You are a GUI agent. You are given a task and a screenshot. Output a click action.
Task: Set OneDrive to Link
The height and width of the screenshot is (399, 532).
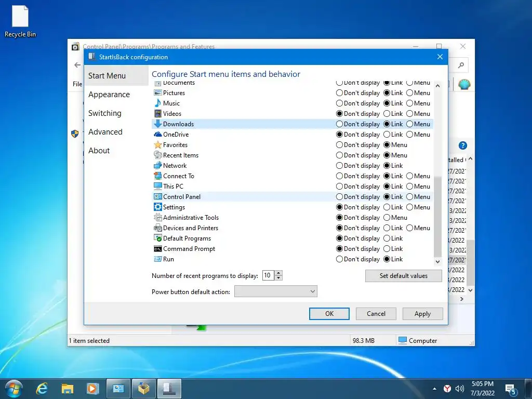[x=387, y=135]
